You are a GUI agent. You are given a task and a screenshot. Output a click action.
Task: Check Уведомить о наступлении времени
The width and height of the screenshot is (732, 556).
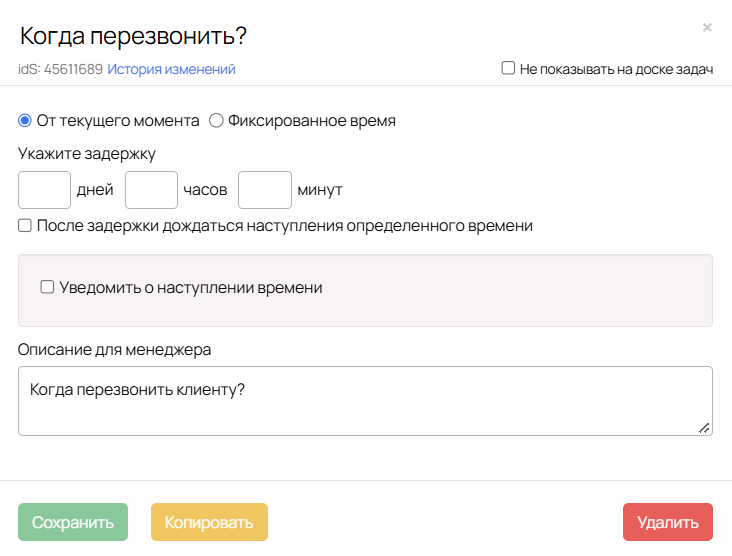point(47,287)
